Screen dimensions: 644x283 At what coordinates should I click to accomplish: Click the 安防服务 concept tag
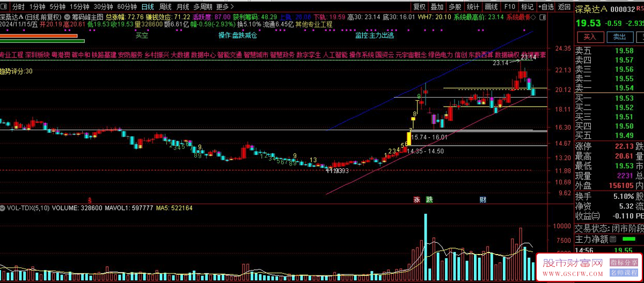point(130,55)
